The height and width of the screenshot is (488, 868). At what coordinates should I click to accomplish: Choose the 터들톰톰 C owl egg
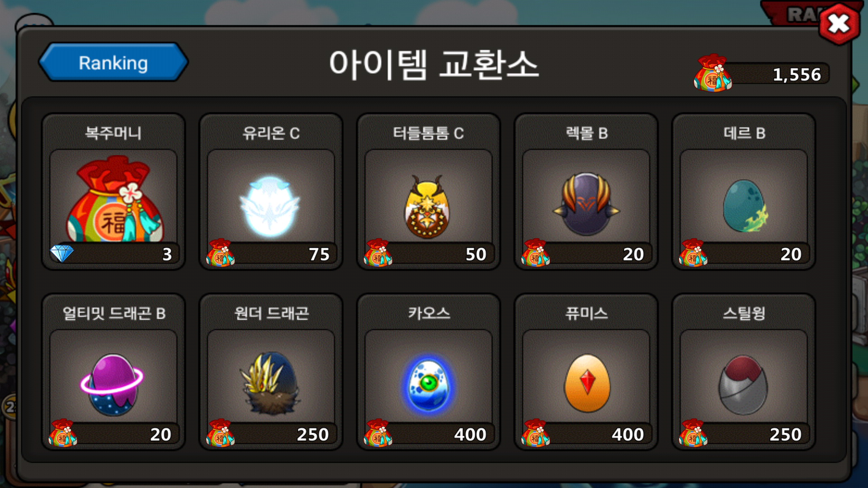427,206
